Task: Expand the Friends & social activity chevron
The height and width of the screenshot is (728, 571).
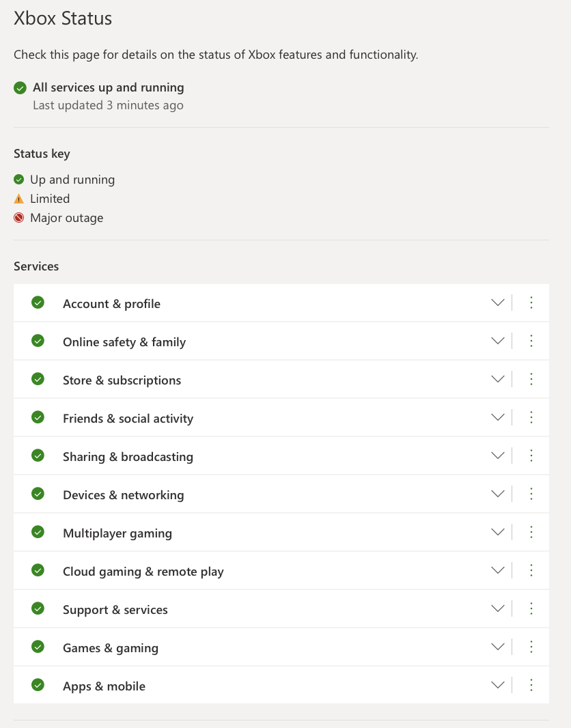Action: [498, 417]
